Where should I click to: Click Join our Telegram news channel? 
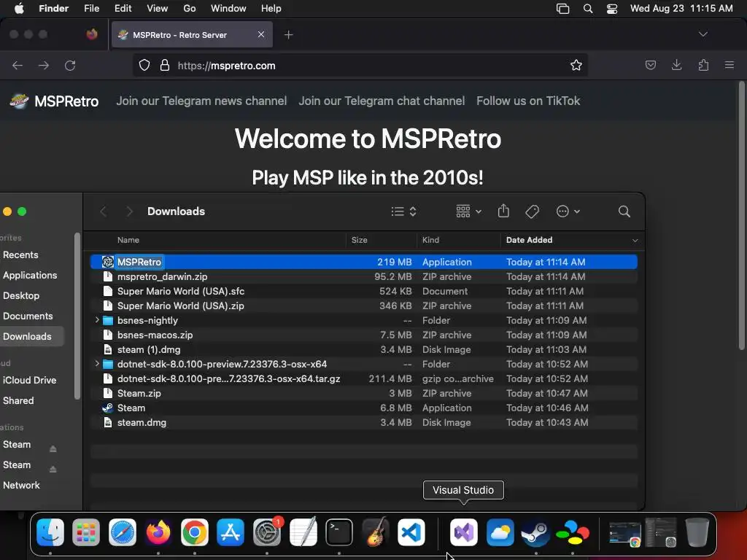201,101
